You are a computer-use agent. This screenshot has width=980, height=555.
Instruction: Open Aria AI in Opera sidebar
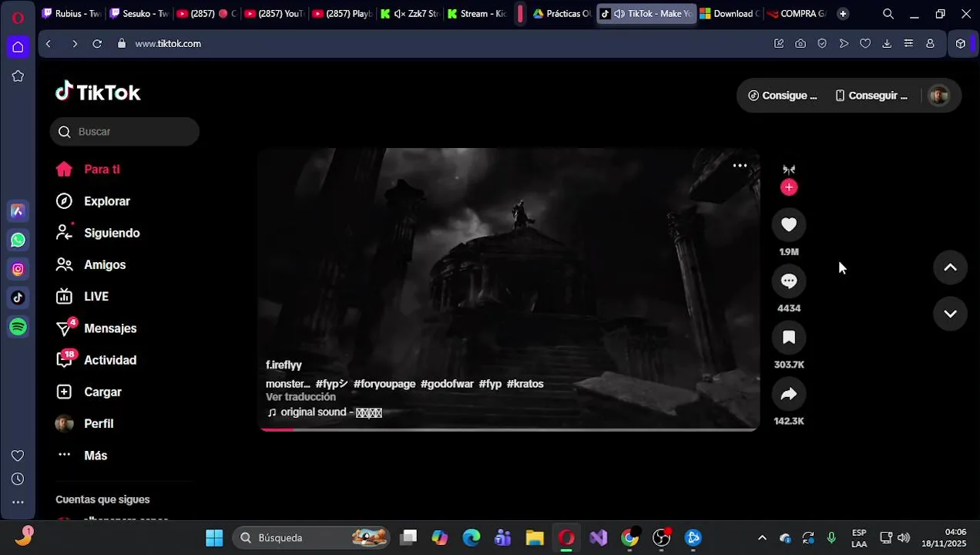(x=18, y=211)
